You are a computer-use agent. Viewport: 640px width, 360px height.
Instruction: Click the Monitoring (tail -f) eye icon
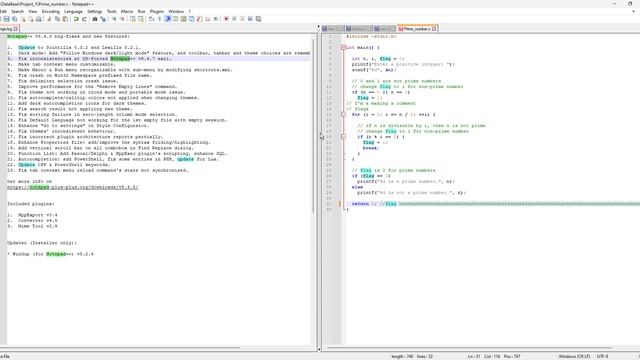pyautogui.click(x=216, y=19)
